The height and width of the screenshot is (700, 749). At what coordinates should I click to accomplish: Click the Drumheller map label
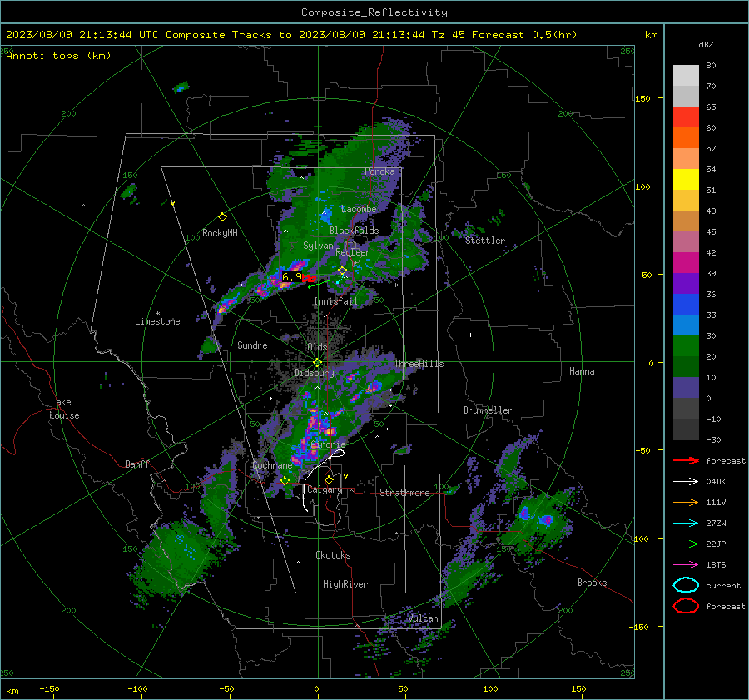pos(488,410)
